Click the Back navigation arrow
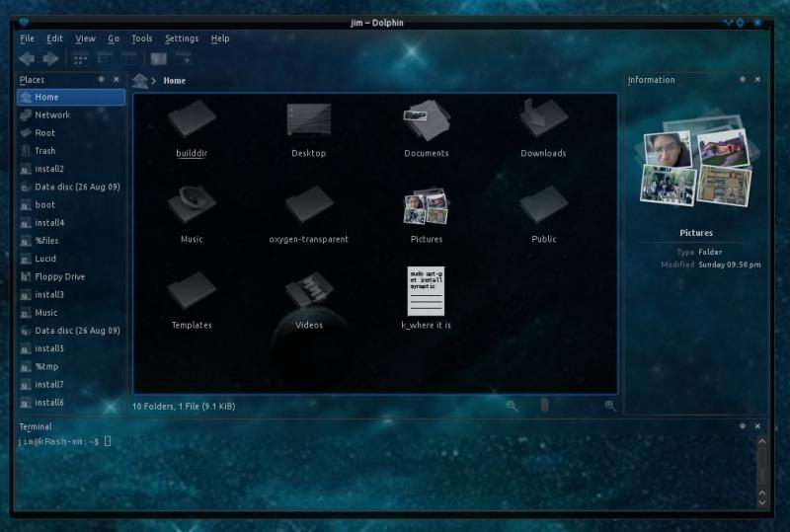Screen dimensions: 790x532 click(x=27, y=59)
